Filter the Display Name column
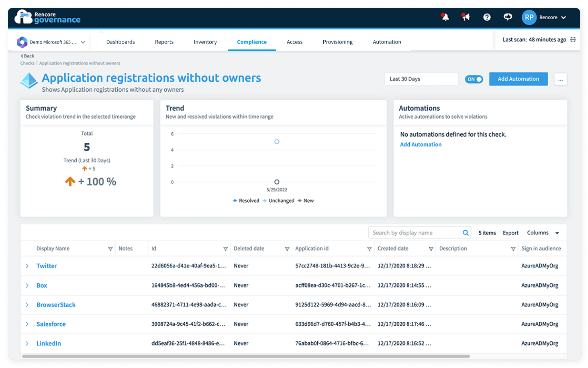The image size is (588, 368). click(x=110, y=249)
